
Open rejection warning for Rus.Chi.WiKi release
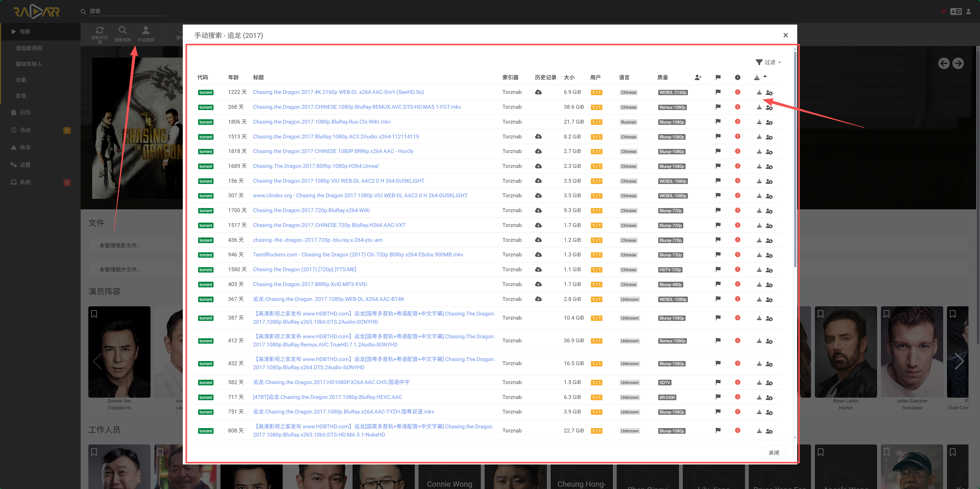(x=738, y=122)
